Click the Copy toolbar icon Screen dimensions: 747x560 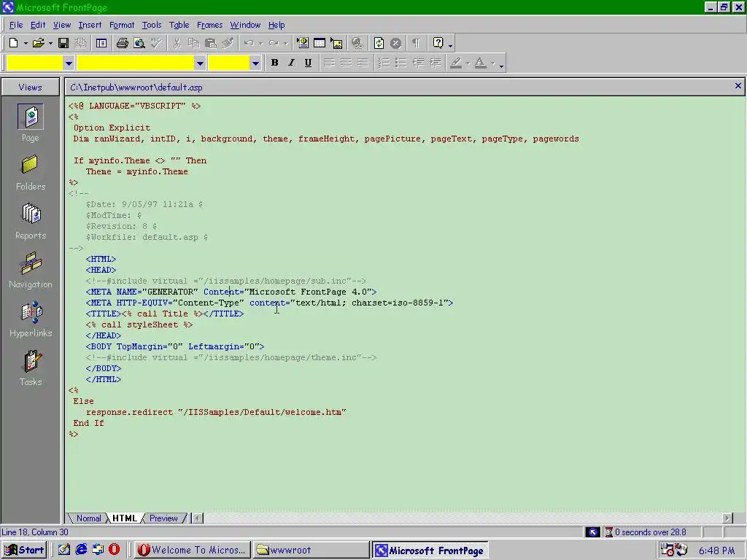(x=194, y=43)
